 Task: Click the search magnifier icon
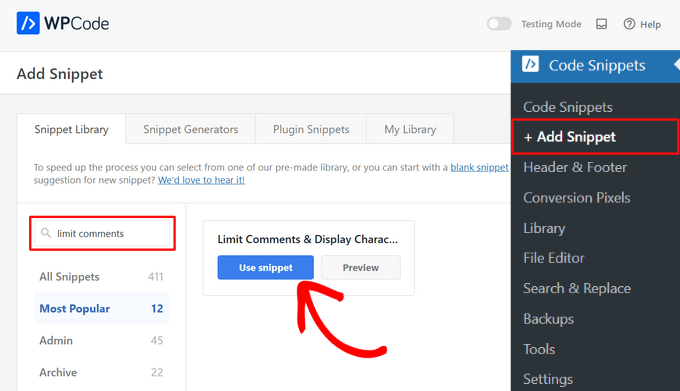coord(46,233)
